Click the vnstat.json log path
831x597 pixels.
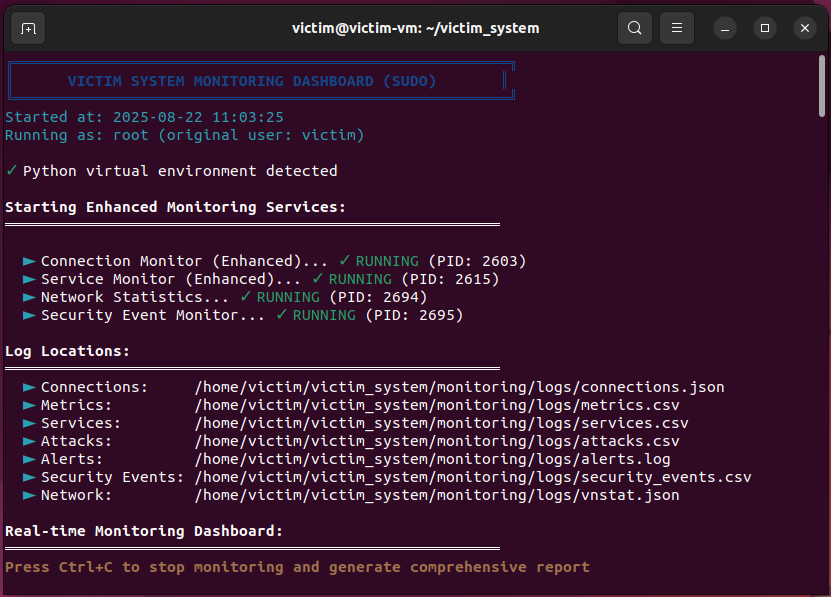click(x=437, y=496)
